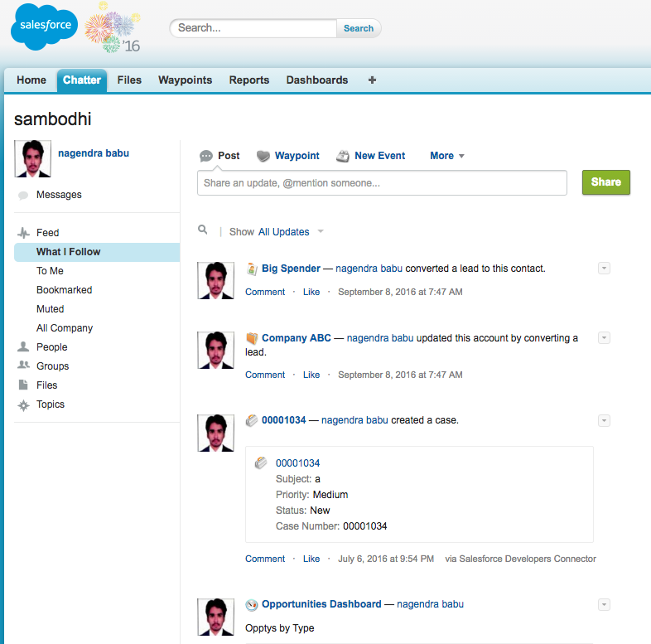Image resolution: width=651 pixels, height=644 pixels.
Task: Select the Post speech bubble icon
Action: (206, 156)
